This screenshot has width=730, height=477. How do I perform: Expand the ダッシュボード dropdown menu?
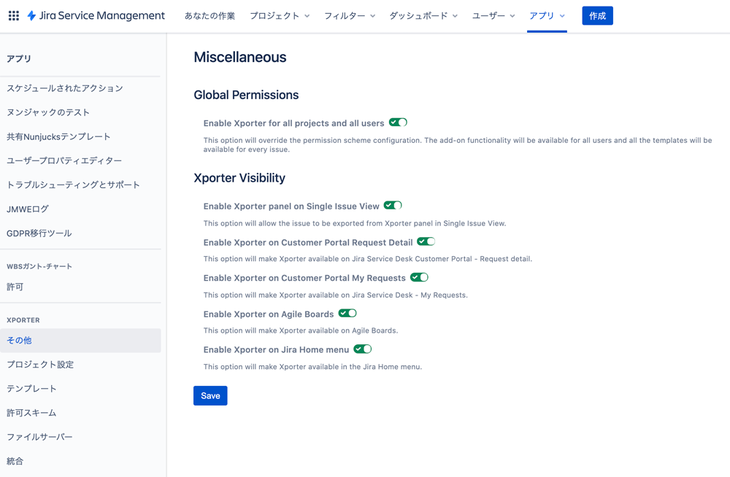click(x=423, y=16)
